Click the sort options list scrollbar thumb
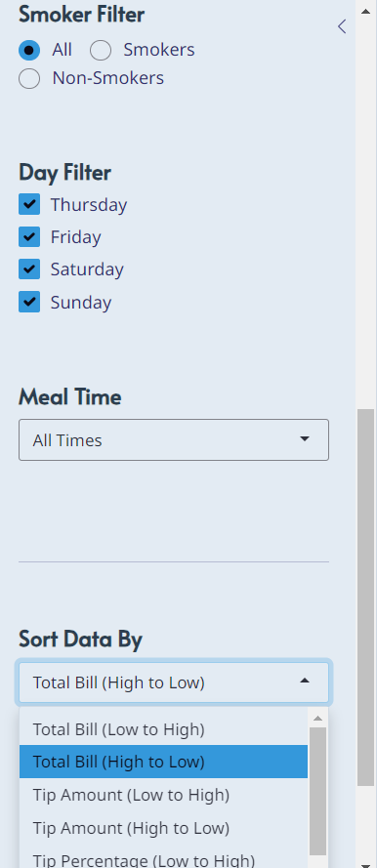377x868 pixels. [317, 791]
